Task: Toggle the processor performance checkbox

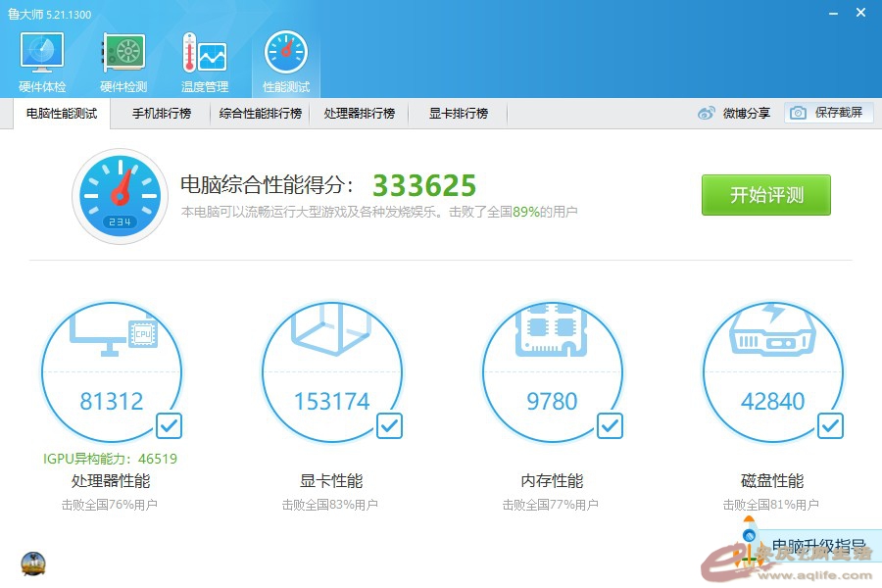Action: pyautogui.click(x=169, y=425)
